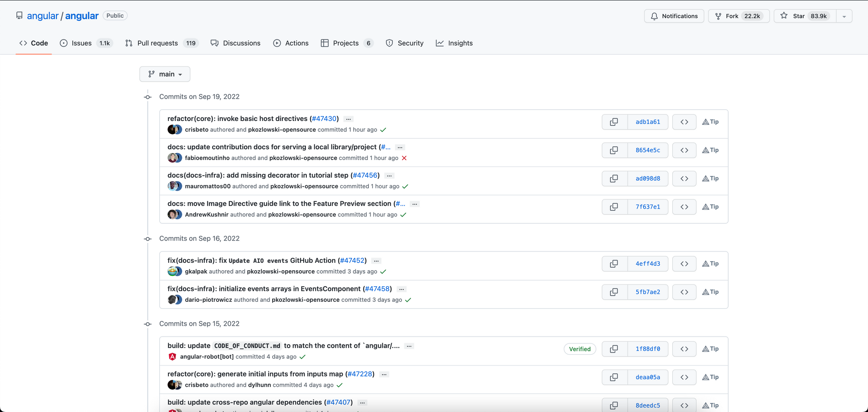Open the Insights tab
The width and height of the screenshot is (868, 412).
pos(454,43)
